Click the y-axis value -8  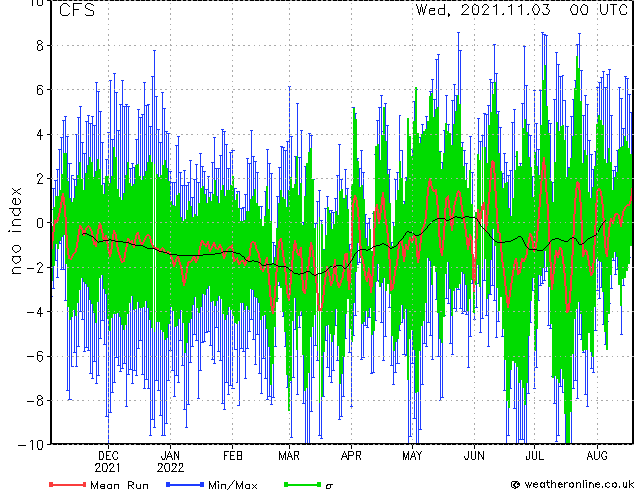[35, 401]
